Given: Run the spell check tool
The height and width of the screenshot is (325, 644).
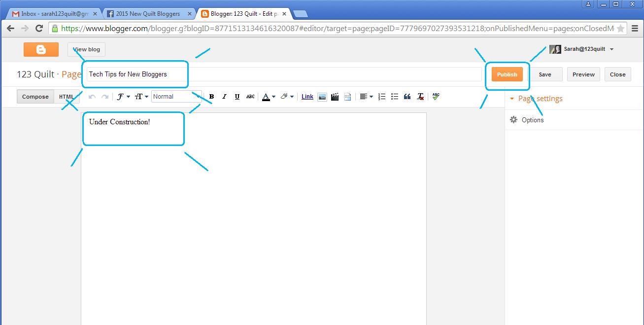Looking at the screenshot, I should 436,96.
